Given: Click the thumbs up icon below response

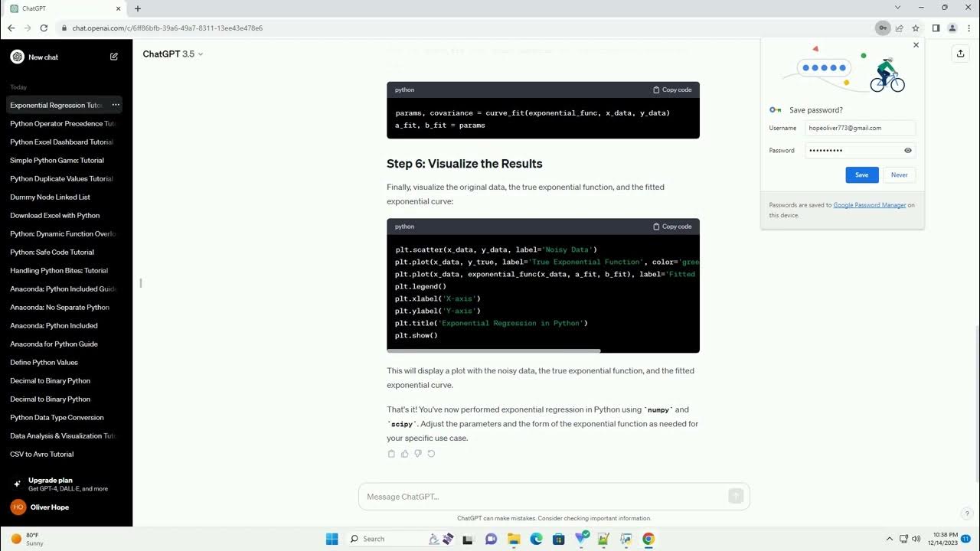Looking at the screenshot, I should 404,454.
